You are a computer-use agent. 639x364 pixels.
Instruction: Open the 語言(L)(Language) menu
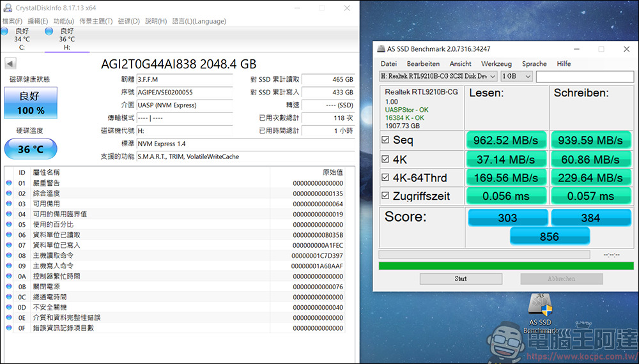point(199,21)
